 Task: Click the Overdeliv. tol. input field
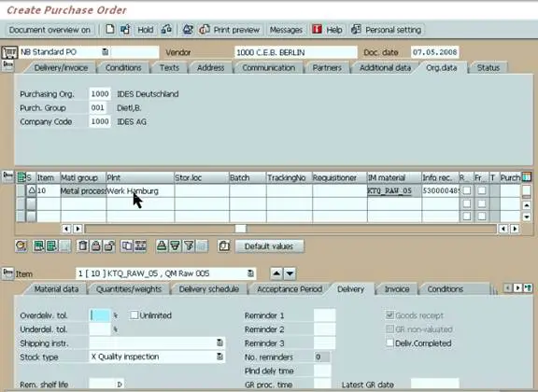click(100, 315)
